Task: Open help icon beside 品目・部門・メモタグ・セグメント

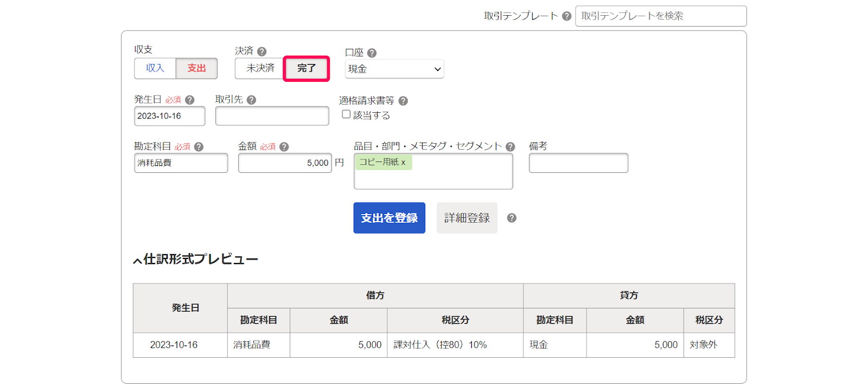Action: (x=510, y=147)
